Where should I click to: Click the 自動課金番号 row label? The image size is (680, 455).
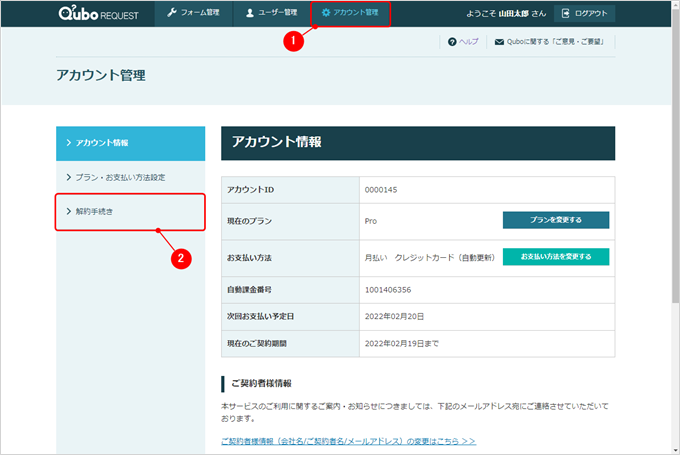click(x=249, y=290)
